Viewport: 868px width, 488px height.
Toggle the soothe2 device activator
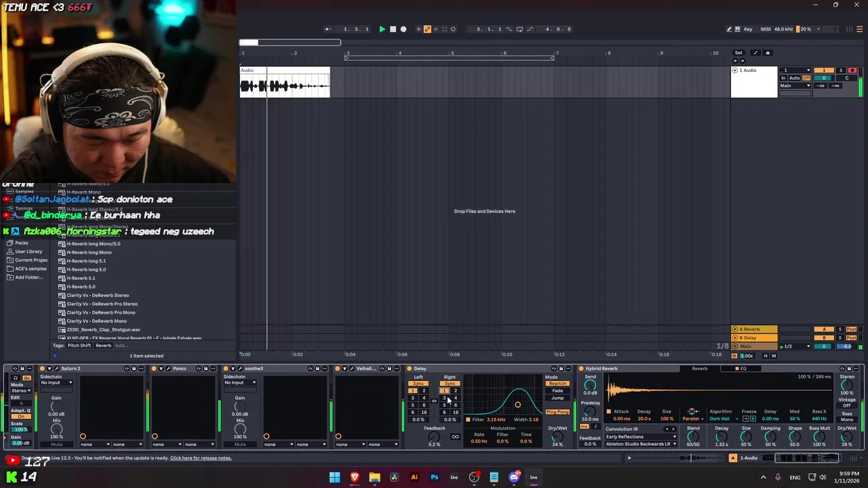click(226, 369)
